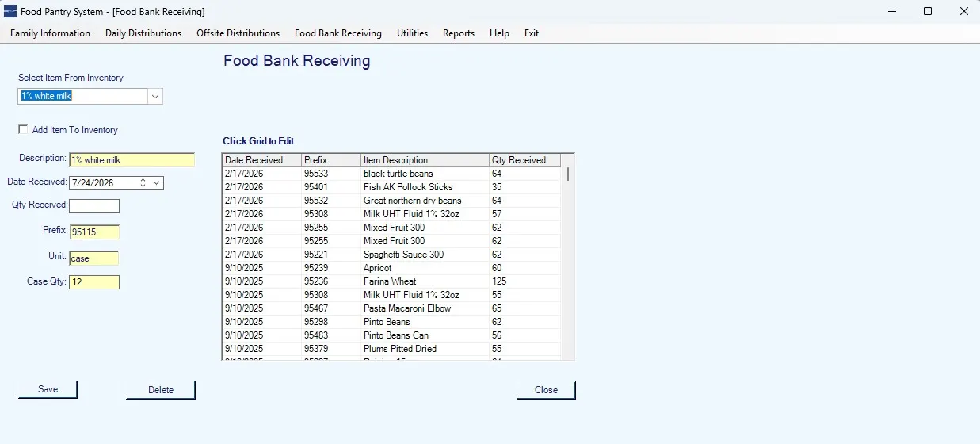
Task: Minimize the Food Pantry System window
Action: (x=891, y=11)
